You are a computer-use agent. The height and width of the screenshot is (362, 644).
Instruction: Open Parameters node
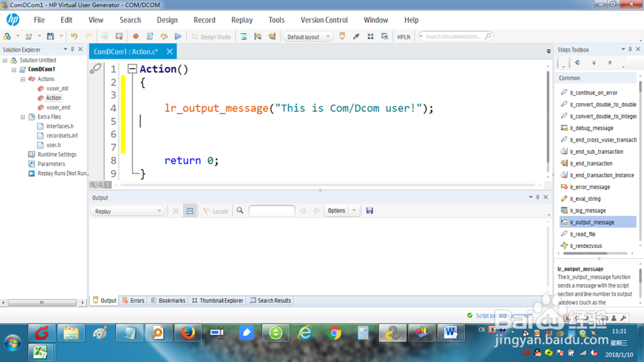click(x=52, y=164)
